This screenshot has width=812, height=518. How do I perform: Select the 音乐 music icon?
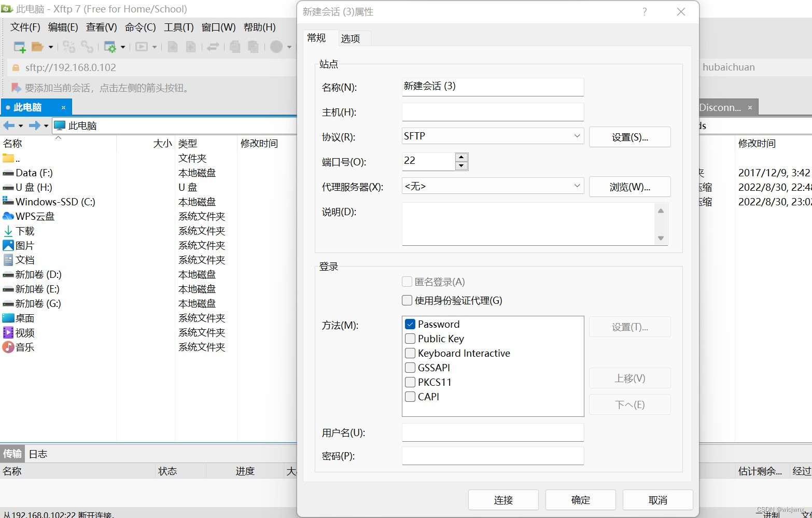[x=8, y=347]
